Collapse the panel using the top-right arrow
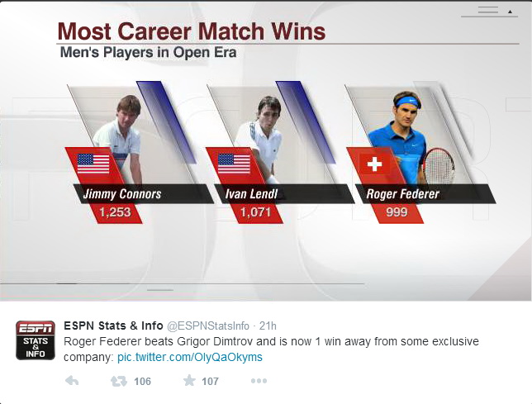This screenshot has width=532, height=404. [x=510, y=12]
